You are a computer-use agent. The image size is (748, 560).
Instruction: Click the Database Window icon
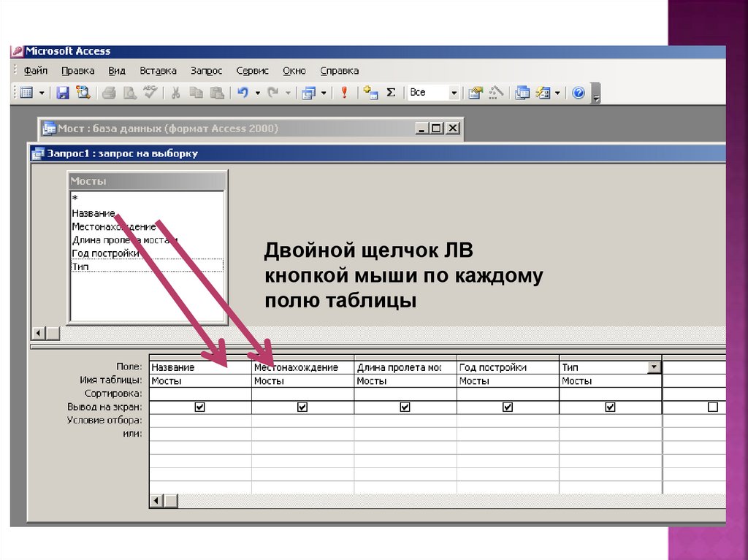coord(522,93)
